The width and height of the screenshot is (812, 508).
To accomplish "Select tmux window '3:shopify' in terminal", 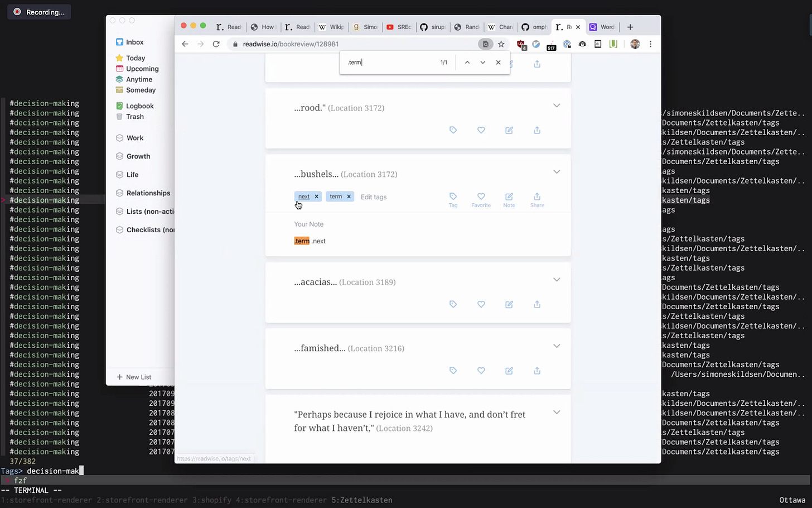I will [x=212, y=500].
